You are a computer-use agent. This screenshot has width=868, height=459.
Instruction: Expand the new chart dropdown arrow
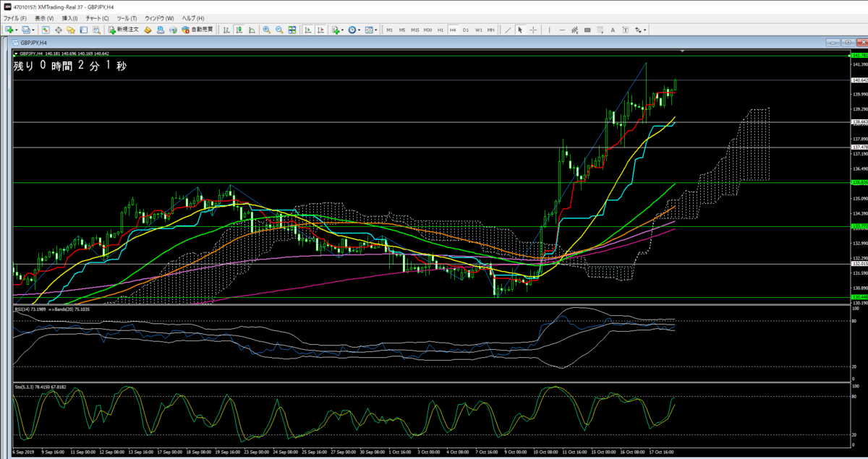[x=17, y=30]
